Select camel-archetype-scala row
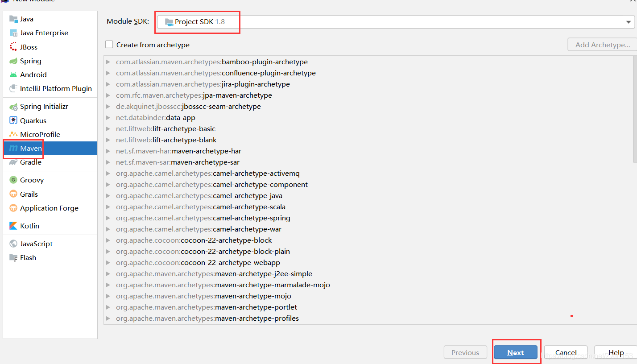This screenshot has width=637, height=364. pyautogui.click(x=368, y=207)
